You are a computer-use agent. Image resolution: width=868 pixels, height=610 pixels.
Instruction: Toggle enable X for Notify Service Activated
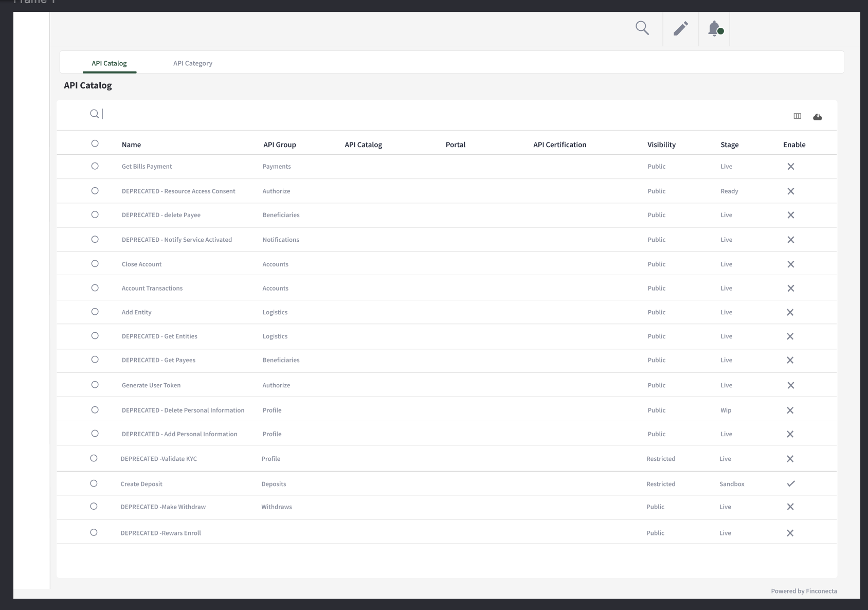pos(791,240)
